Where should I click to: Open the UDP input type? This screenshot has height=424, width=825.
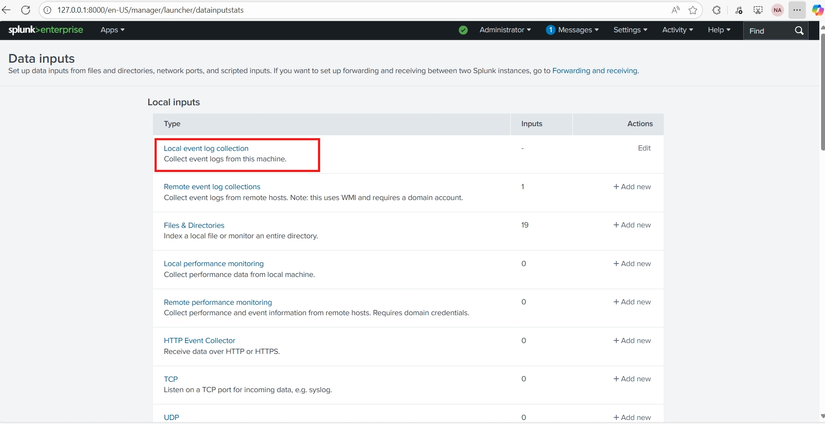(172, 417)
